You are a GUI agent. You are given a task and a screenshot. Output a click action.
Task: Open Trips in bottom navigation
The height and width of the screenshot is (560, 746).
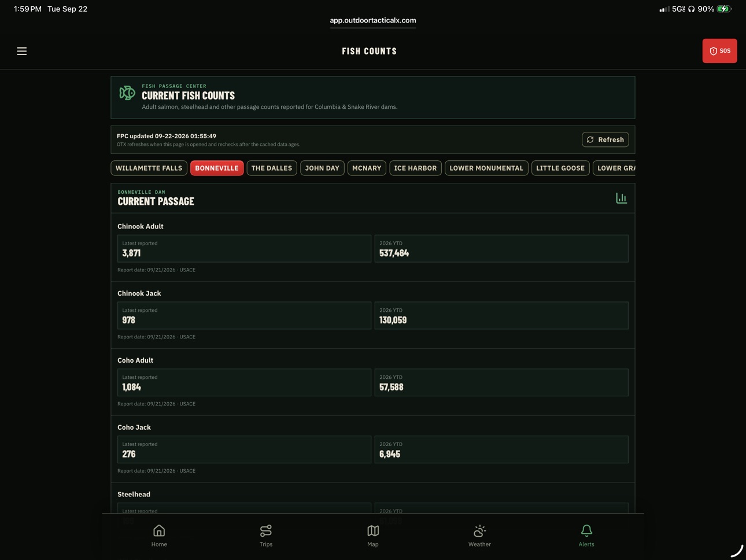[266, 535]
